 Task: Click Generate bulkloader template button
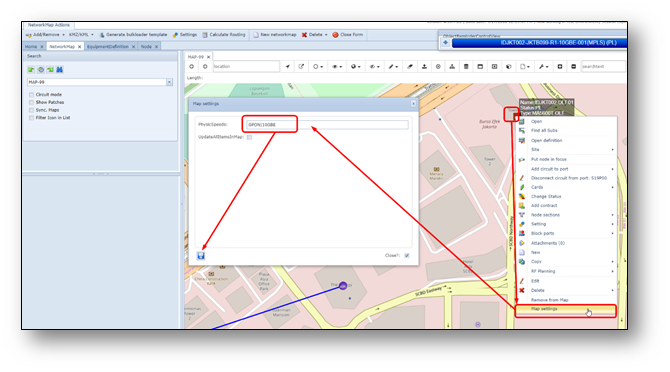pos(133,35)
